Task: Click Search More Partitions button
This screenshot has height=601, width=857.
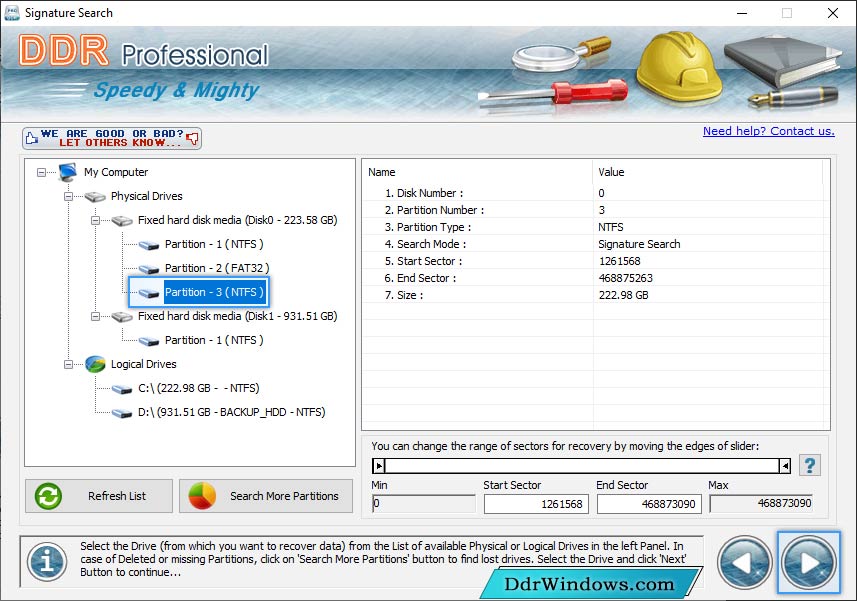Action: [266, 496]
